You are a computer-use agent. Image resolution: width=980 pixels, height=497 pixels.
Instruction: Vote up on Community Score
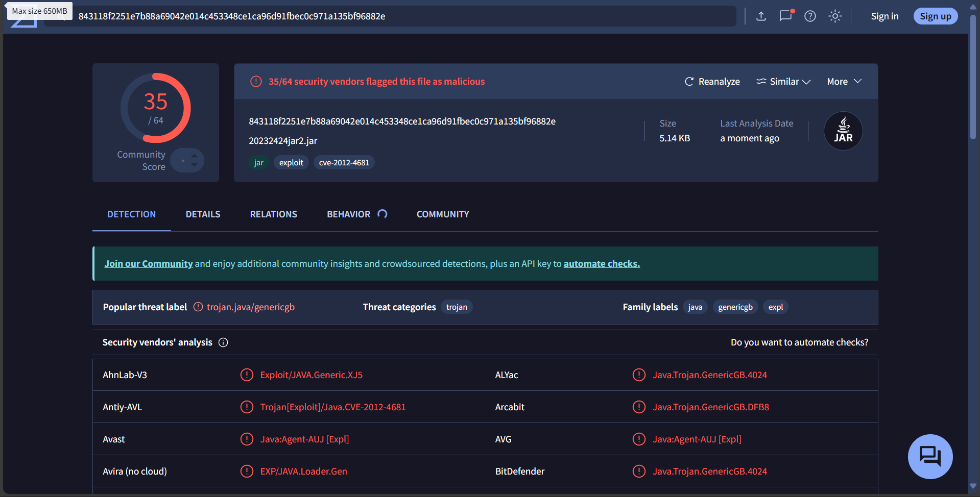[x=194, y=156]
